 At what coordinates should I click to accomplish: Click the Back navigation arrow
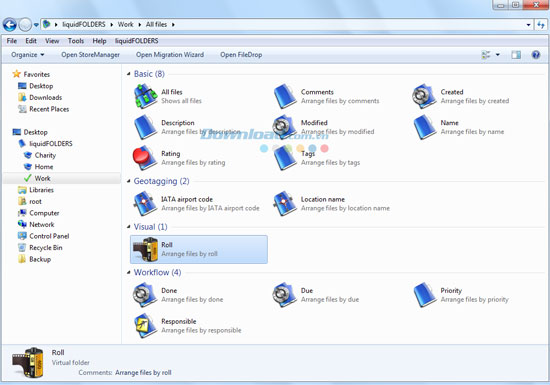[x=9, y=25]
